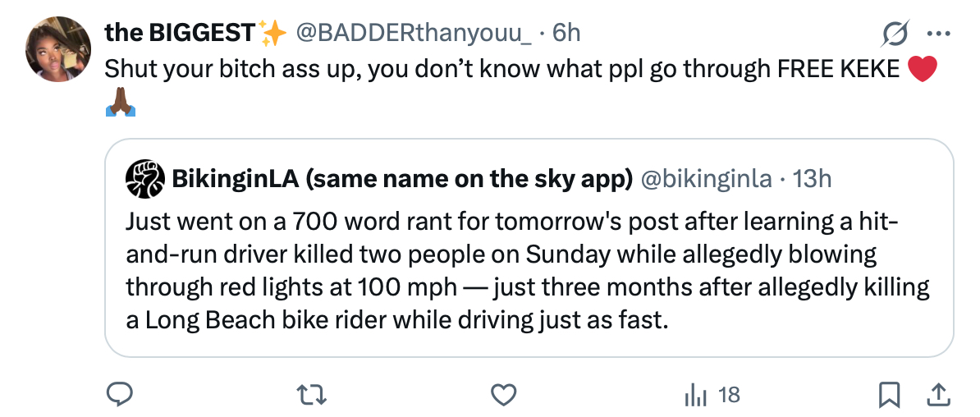Image resolution: width=980 pixels, height=417 pixels.
Task: View post analytics via the bar chart icon
Action: coord(694,395)
